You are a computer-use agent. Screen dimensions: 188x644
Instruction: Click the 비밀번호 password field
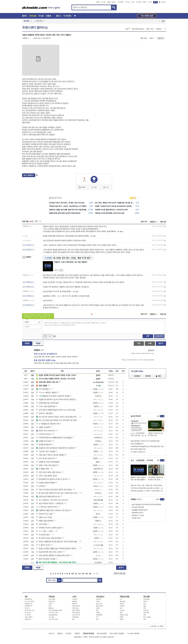pos(32,327)
